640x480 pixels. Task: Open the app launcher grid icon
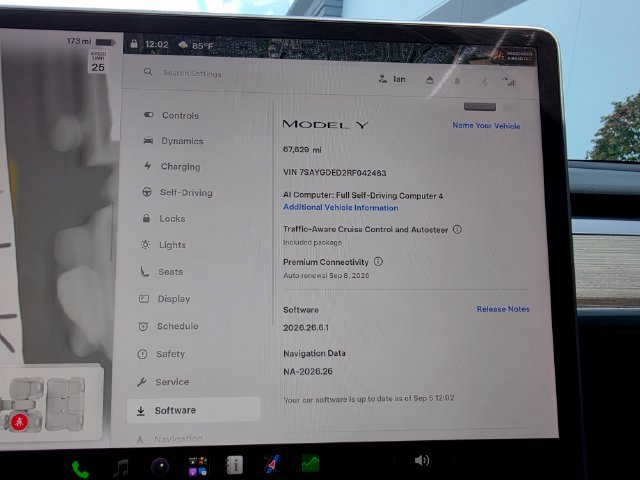(x=198, y=466)
